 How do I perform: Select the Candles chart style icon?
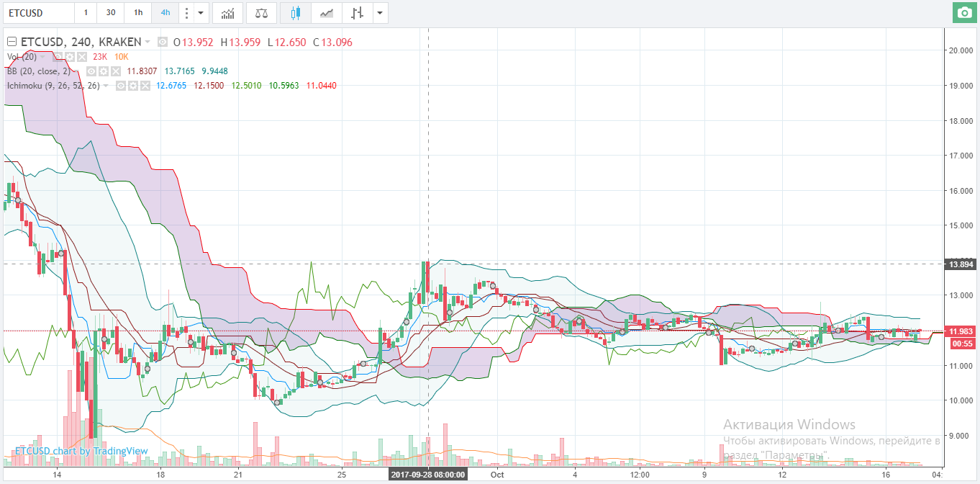[296, 13]
